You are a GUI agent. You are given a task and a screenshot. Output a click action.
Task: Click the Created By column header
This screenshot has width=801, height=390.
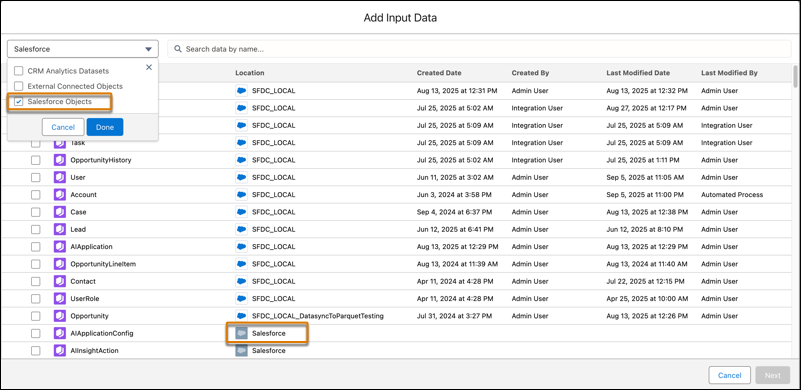pyautogui.click(x=530, y=73)
